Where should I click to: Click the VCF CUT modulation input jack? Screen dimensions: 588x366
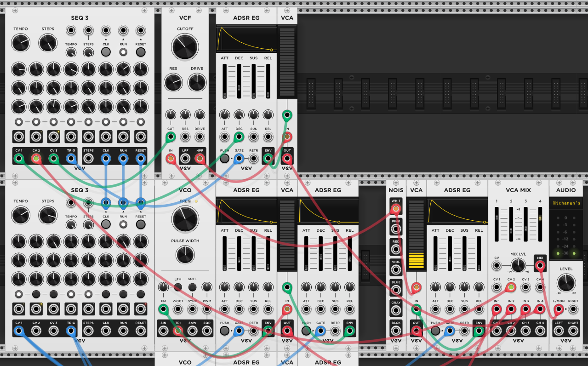click(171, 137)
